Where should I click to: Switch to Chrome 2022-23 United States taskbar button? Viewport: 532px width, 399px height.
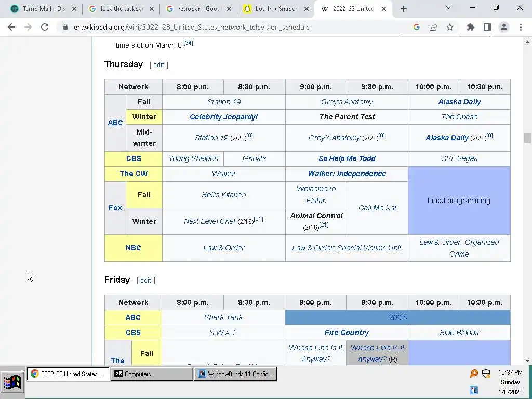pyautogui.click(x=68, y=374)
